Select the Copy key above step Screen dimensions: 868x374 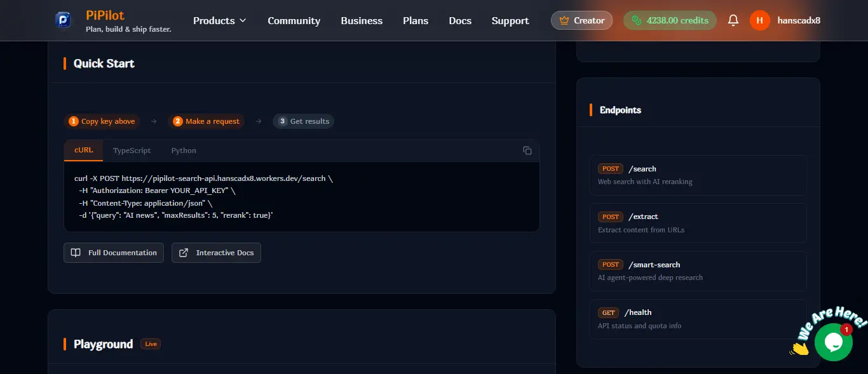pos(102,121)
